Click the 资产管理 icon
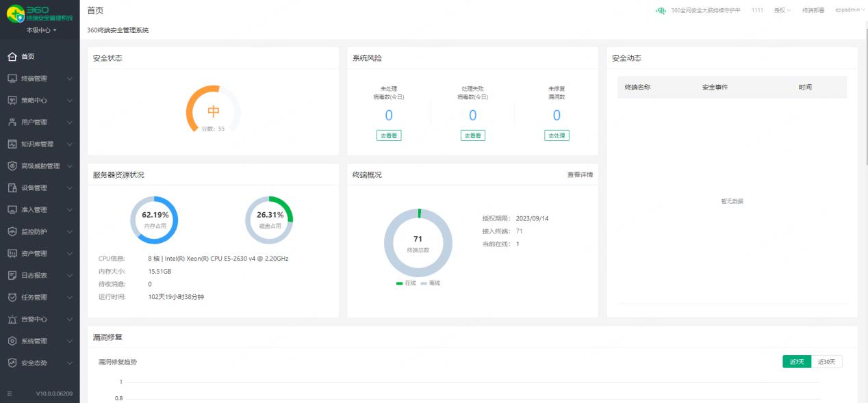The image size is (868, 403). pos(12,254)
